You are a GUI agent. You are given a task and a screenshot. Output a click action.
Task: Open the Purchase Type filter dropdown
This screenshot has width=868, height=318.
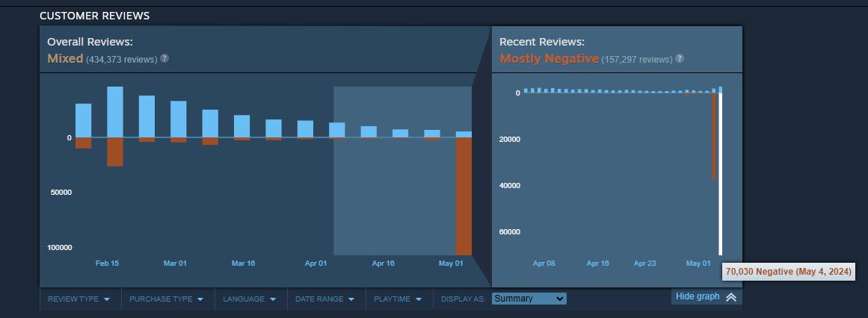tap(167, 299)
